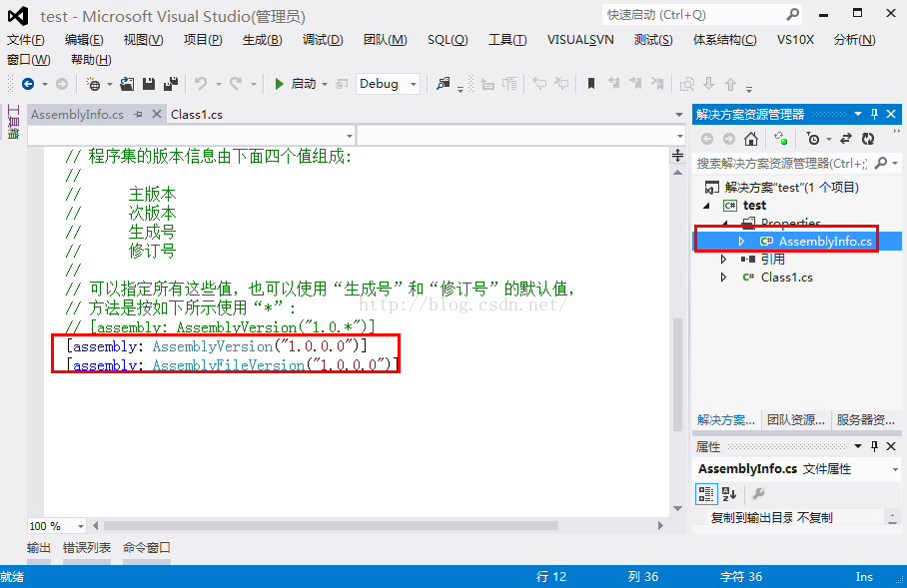
Task: Open the 命令窗口 command window tab
Action: pos(147,547)
